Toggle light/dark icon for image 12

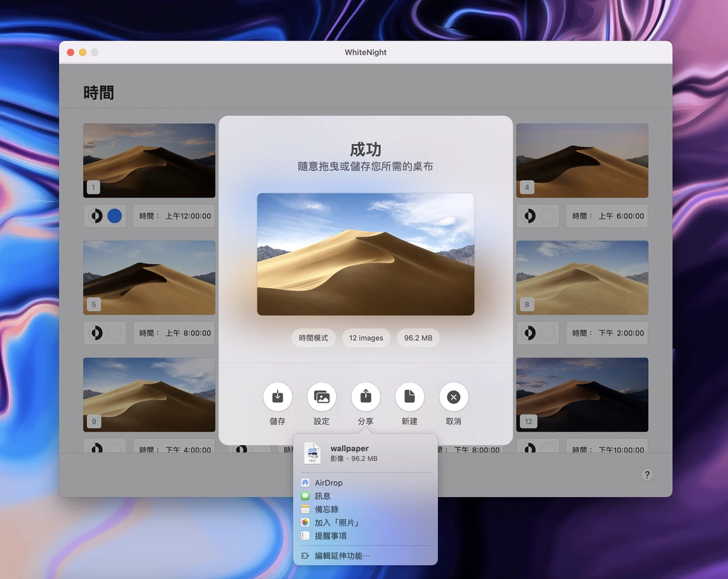pyautogui.click(x=529, y=449)
